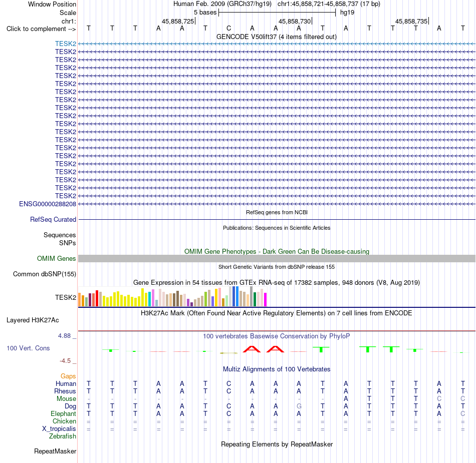The height and width of the screenshot is (463, 476).
Task: Click the Window Position label
Action: [52, 4]
